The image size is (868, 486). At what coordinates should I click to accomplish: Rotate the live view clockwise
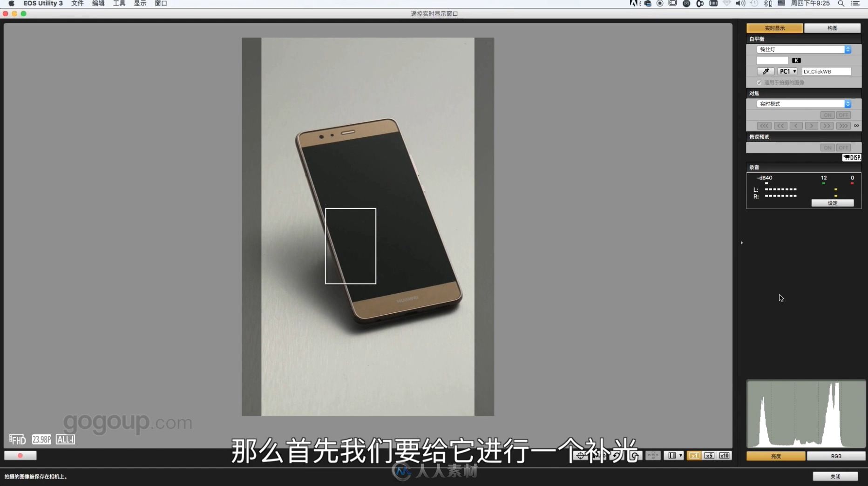635,455
